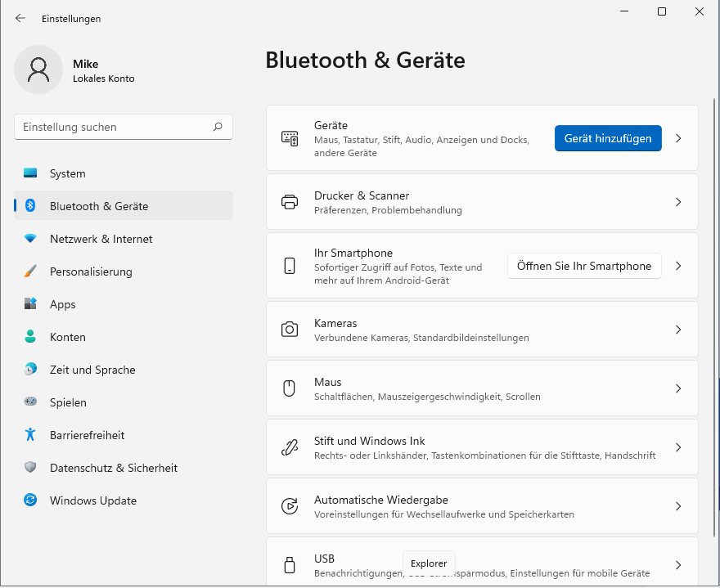Select Apps in the sidebar
Image resolution: width=720 pixels, height=588 pixels.
tap(62, 304)
